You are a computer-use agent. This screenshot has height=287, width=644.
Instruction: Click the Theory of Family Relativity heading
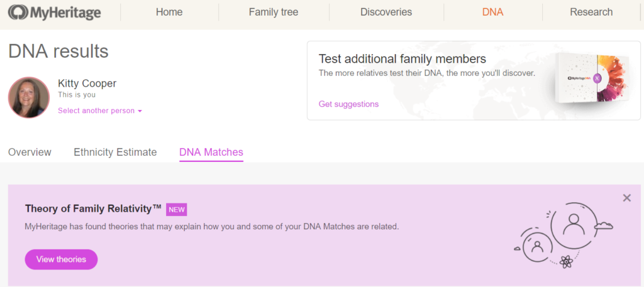[x=93, y=208]
